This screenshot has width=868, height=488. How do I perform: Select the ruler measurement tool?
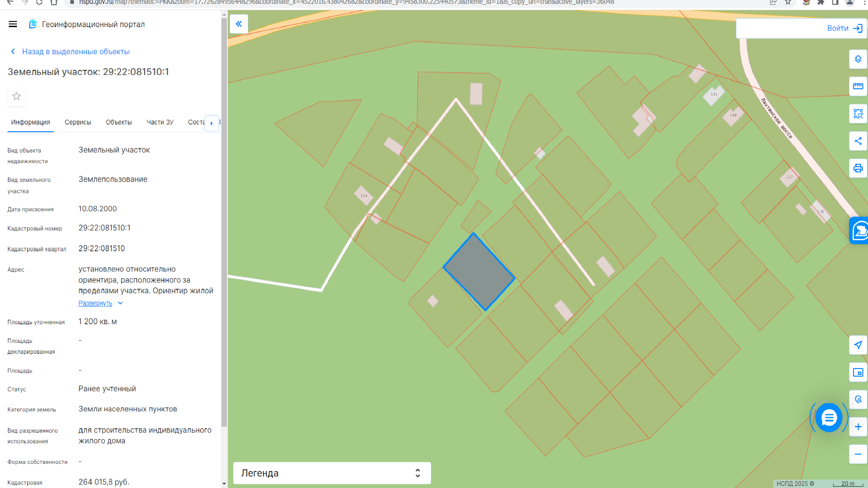point(858,87)
